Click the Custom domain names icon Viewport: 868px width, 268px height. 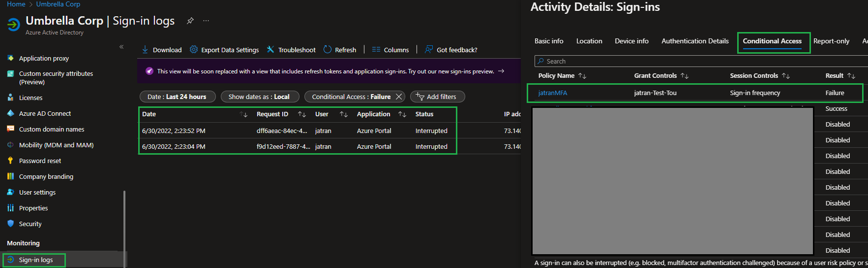click(x=10, y=129)
